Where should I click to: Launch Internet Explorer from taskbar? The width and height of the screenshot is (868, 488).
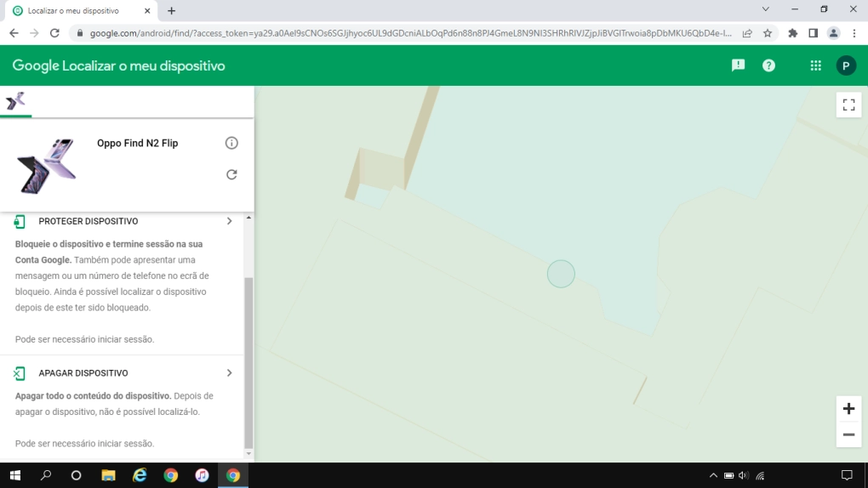[140, 475]
